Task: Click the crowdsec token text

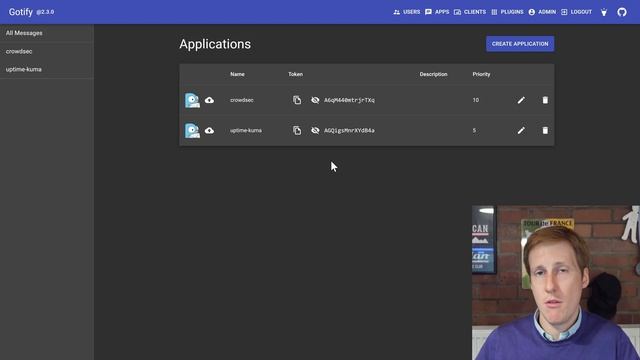Action: coord(349,100)
